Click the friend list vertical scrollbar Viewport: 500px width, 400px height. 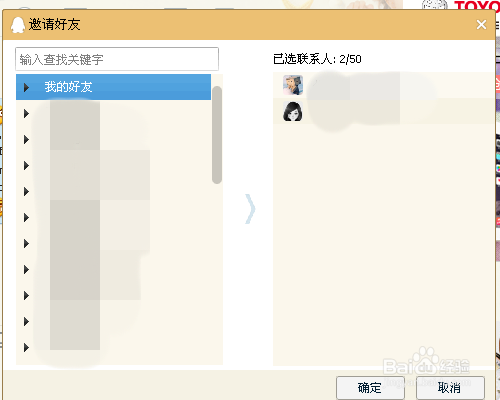(217, 135)
